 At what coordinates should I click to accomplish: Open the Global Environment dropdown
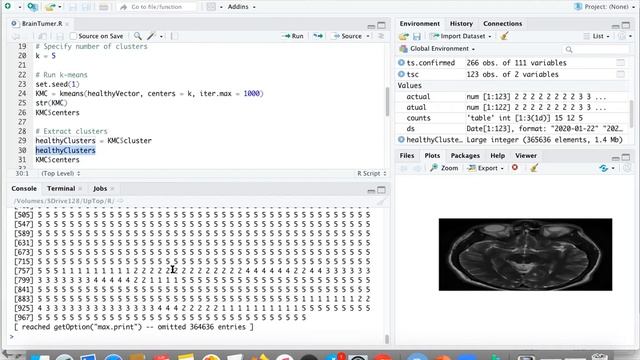pos(438,49)
